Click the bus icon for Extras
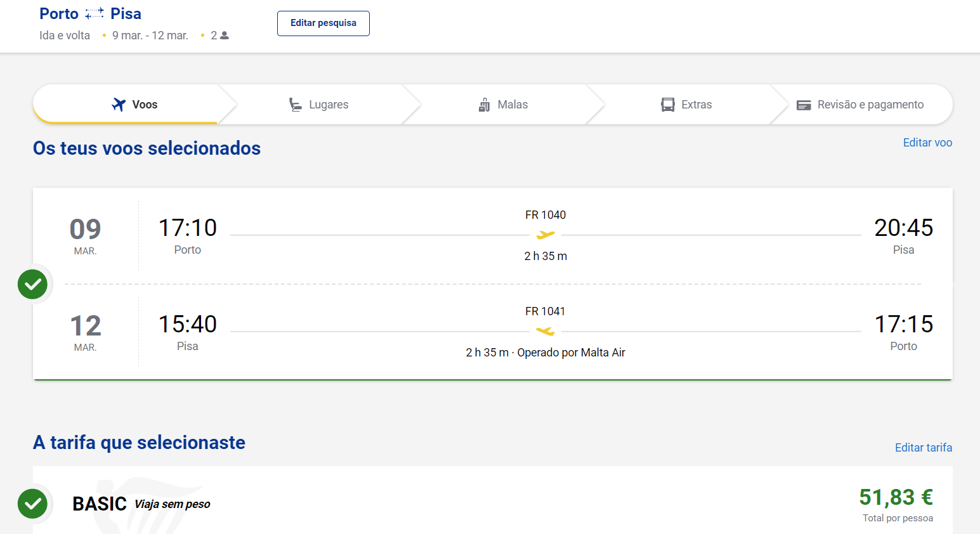 [668, 105]
